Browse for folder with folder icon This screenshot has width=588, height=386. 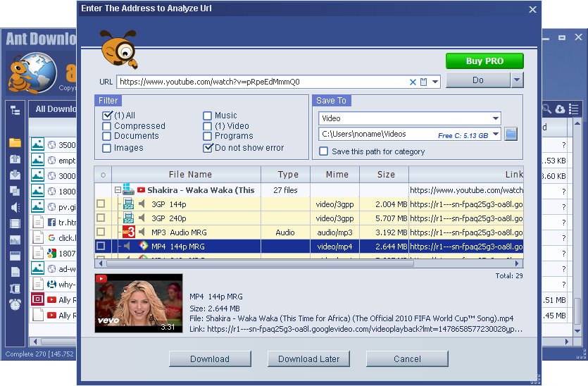(x=511, y=134)
